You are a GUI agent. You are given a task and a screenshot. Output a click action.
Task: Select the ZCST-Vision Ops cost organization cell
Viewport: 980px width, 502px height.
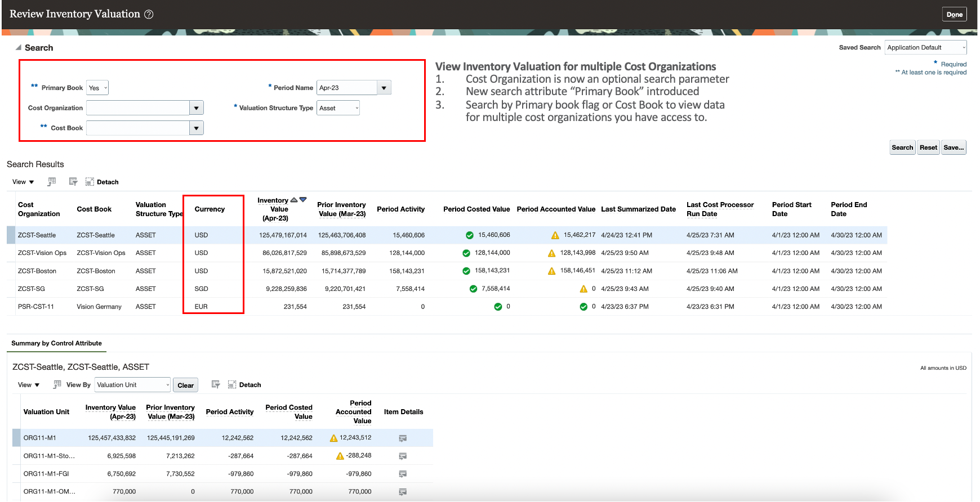(42, 253)
